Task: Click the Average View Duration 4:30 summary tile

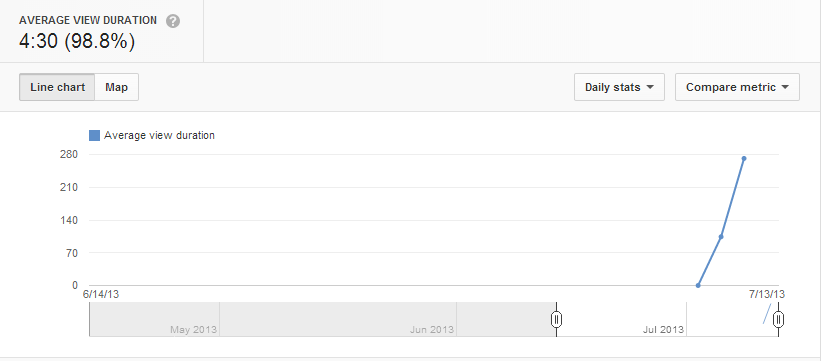Action: [x=102, y=31]
